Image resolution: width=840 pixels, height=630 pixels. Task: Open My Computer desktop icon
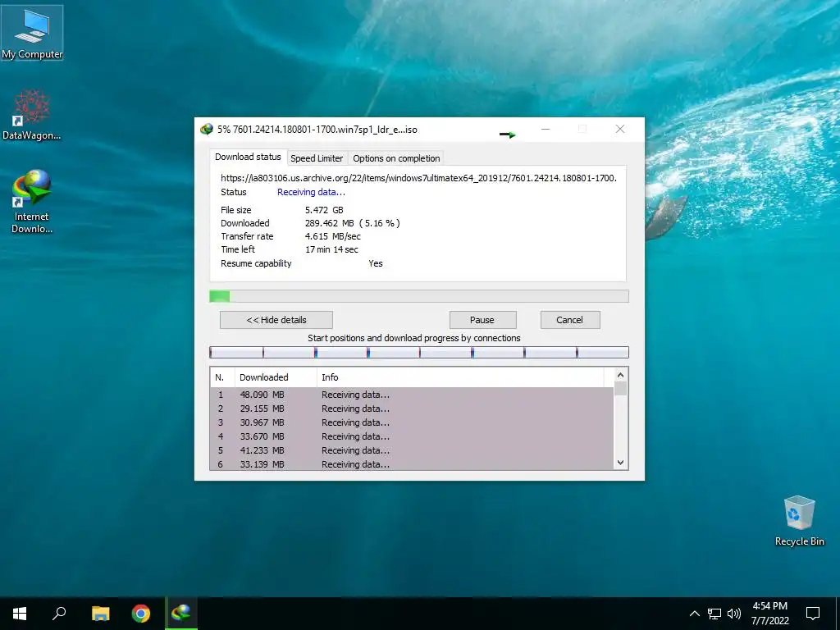32,33
